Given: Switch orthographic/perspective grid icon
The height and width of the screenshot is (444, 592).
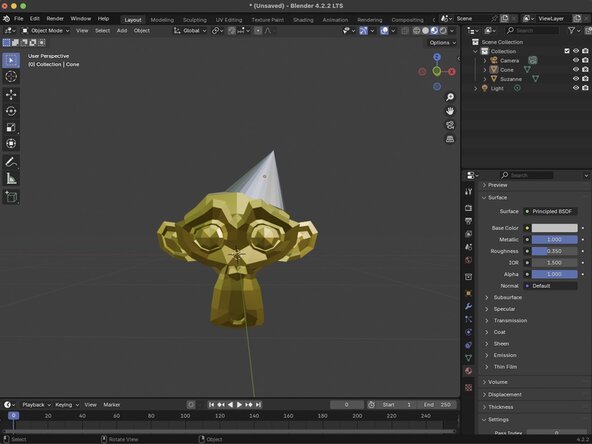Looking at the screenshot, I should [450, 139].
